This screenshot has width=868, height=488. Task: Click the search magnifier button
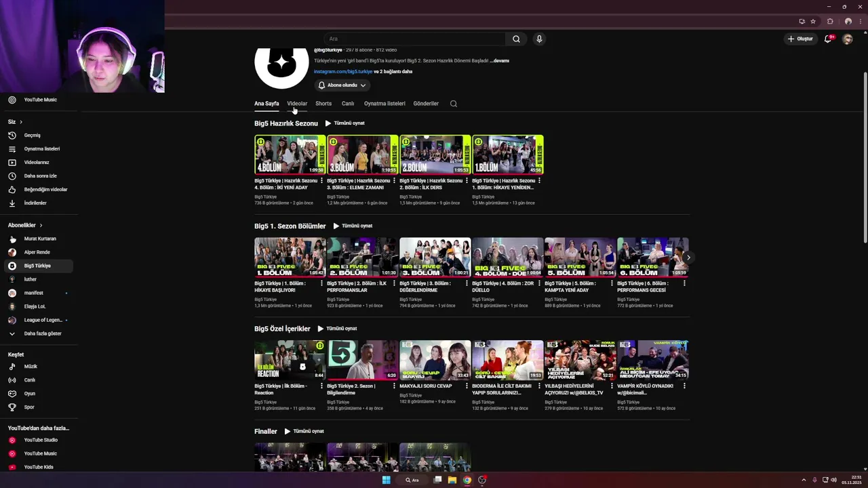516,39
